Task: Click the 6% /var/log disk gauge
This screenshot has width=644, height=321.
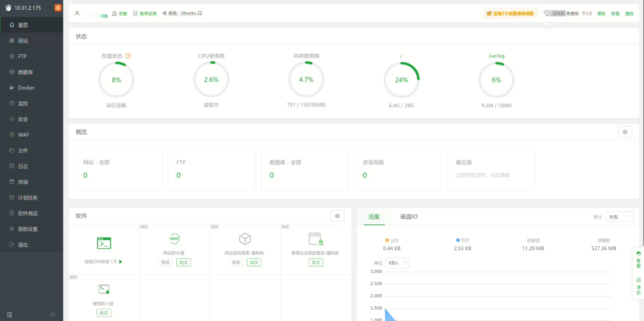Action: click(x=496, y=80)
